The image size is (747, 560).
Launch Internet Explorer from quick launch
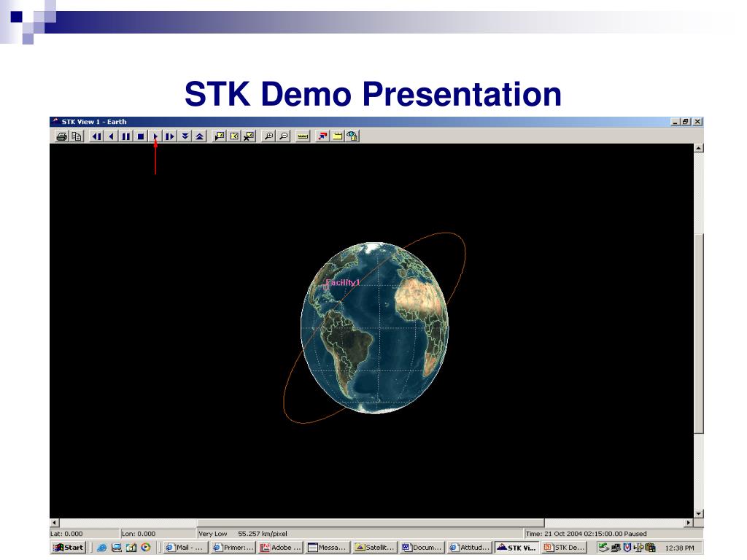(101, 548)
